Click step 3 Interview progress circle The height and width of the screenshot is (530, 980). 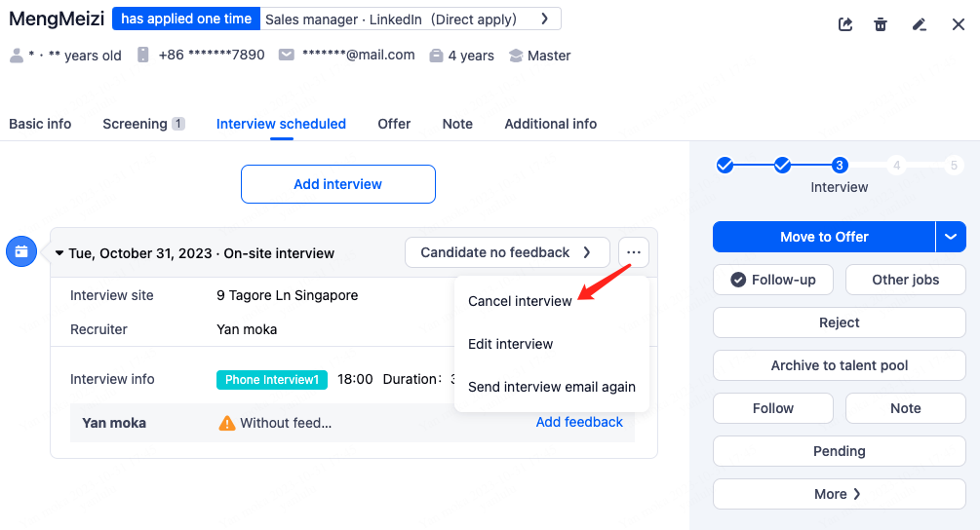click(840, 166)
